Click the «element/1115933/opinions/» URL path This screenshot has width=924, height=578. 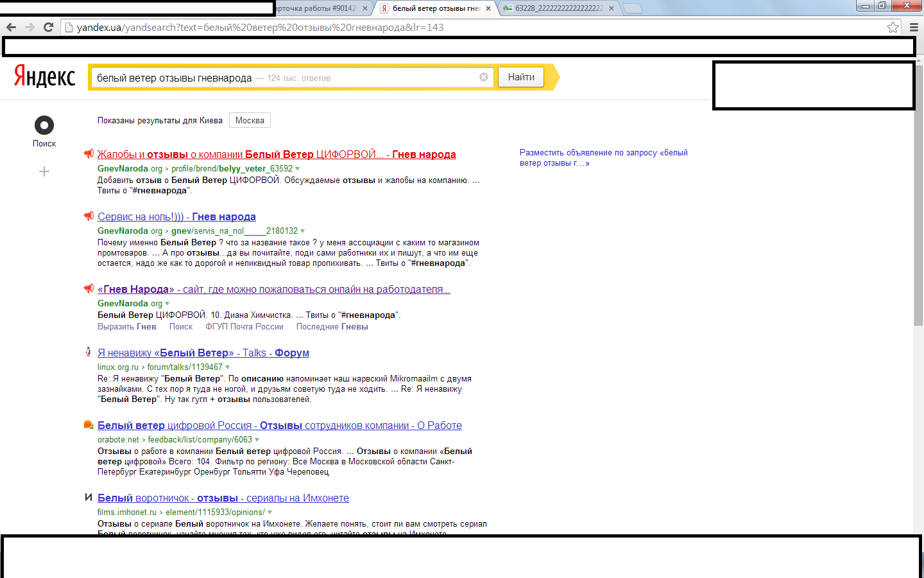click(215, 512)
